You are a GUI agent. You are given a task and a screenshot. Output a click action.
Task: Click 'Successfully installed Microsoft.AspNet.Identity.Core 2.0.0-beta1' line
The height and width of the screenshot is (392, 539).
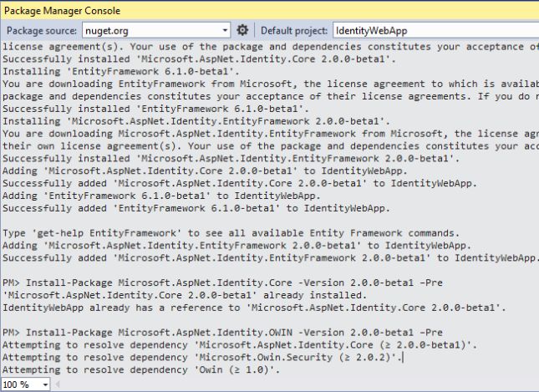click(x=200, y=59)
